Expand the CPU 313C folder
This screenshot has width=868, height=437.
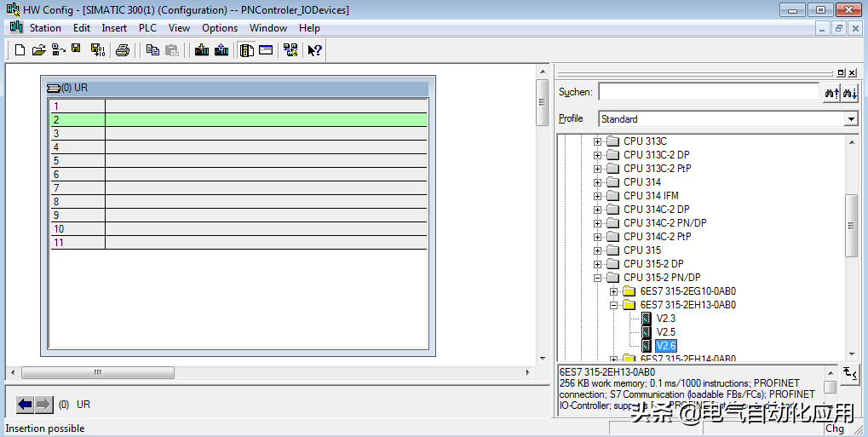click(x=597, y=141)
